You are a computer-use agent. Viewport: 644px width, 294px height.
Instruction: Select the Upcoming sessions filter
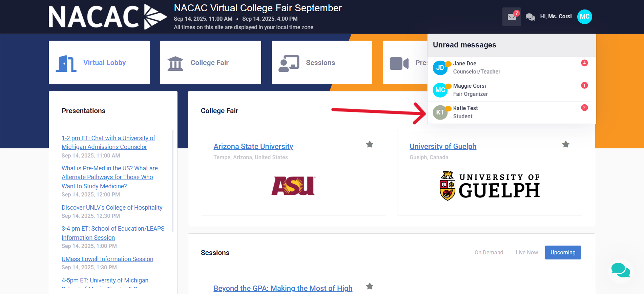click(563, 253)
